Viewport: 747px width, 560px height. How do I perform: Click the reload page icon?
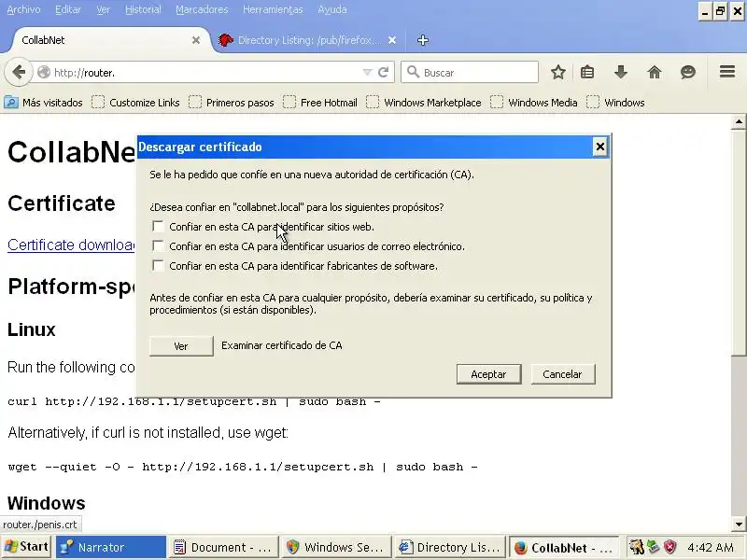pyautogui.click(x=384, y=73)
